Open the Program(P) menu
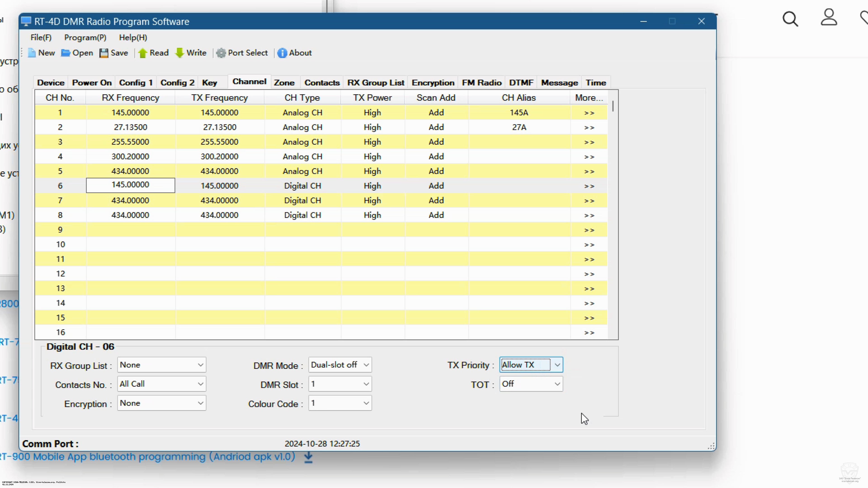 pos(85,37)
